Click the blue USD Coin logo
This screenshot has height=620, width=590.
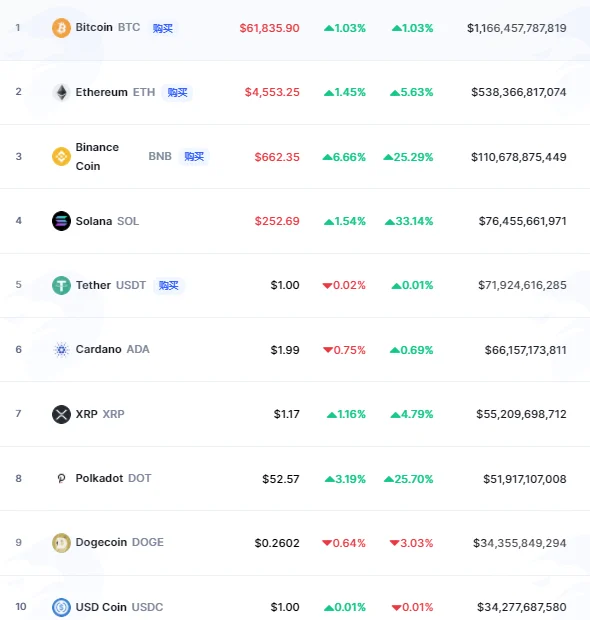click(61, 607)
